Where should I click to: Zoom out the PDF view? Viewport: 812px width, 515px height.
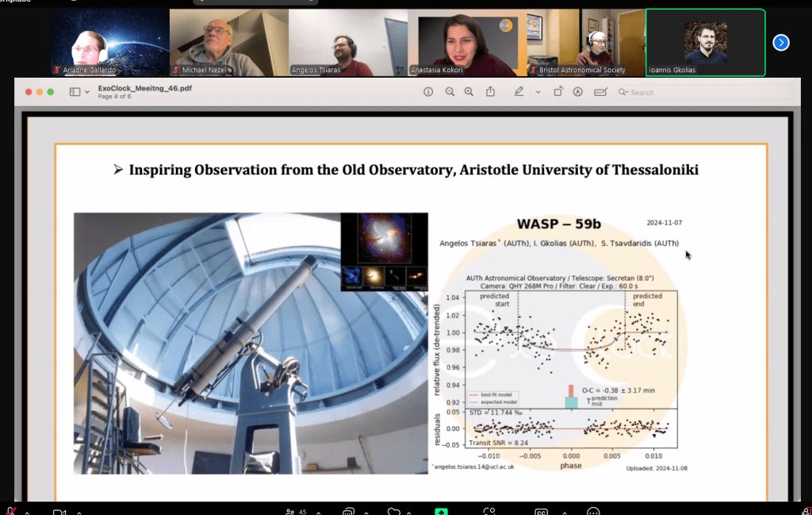pyautogui.click(x=450, y=92)
